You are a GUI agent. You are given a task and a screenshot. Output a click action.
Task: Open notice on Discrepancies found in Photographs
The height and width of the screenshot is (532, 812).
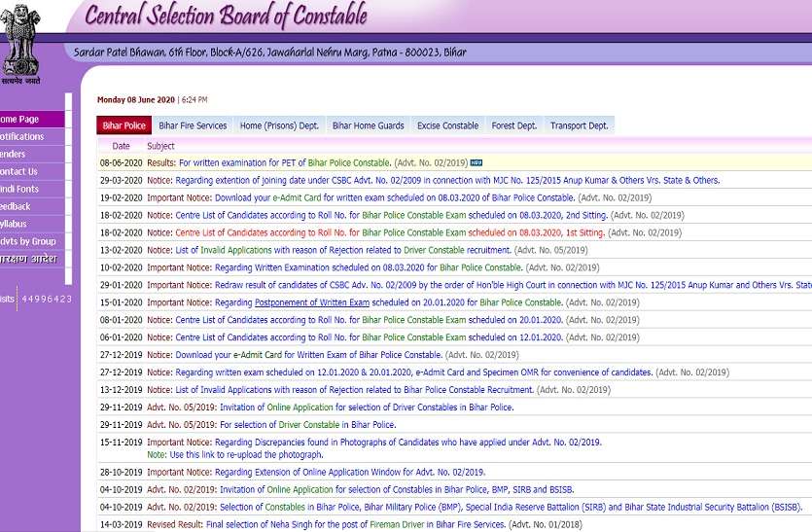pos(408,443)
